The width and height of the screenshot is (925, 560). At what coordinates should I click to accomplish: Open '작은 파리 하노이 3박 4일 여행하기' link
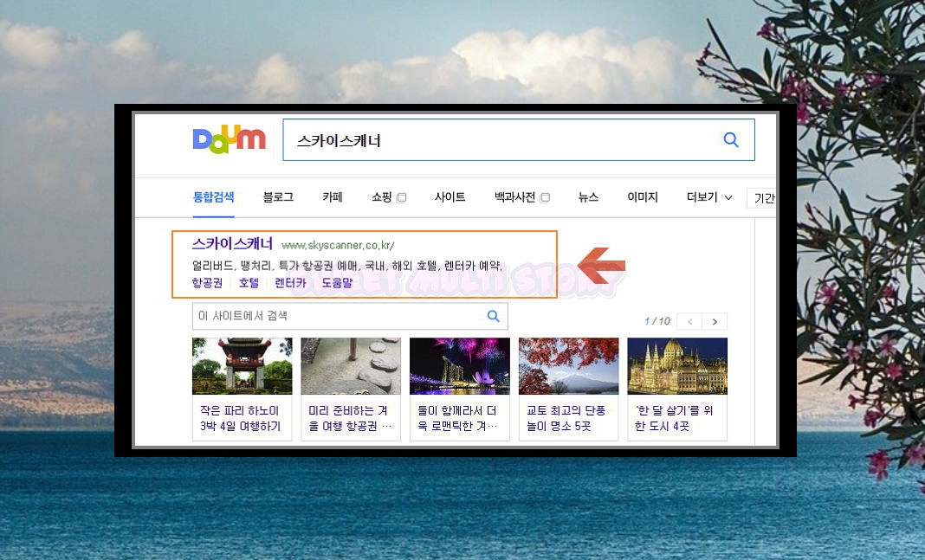(240, 418)
